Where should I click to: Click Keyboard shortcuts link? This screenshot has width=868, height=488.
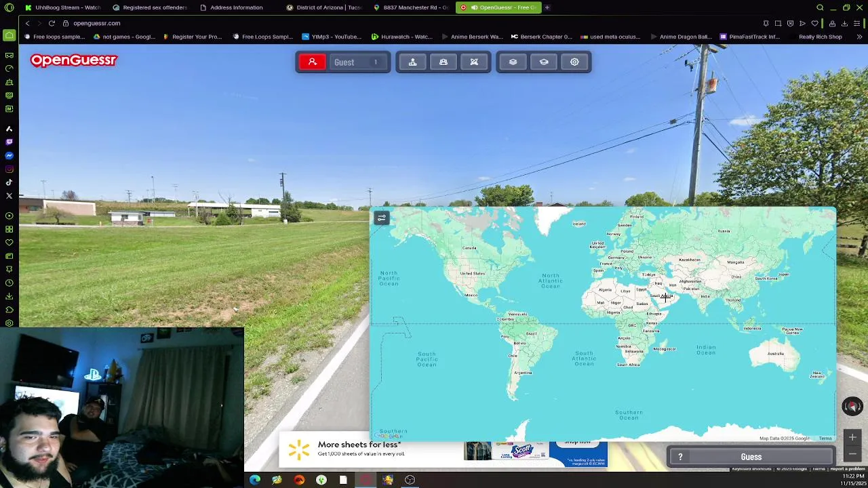click(751, 469)
